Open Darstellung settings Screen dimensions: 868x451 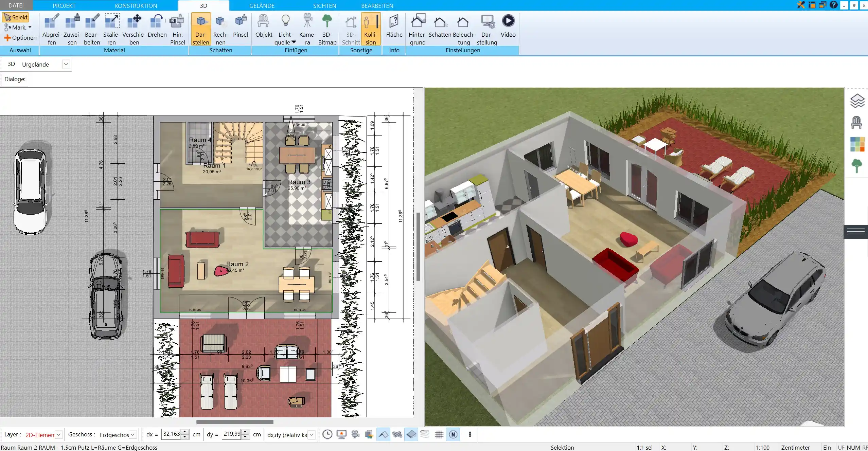487,29
